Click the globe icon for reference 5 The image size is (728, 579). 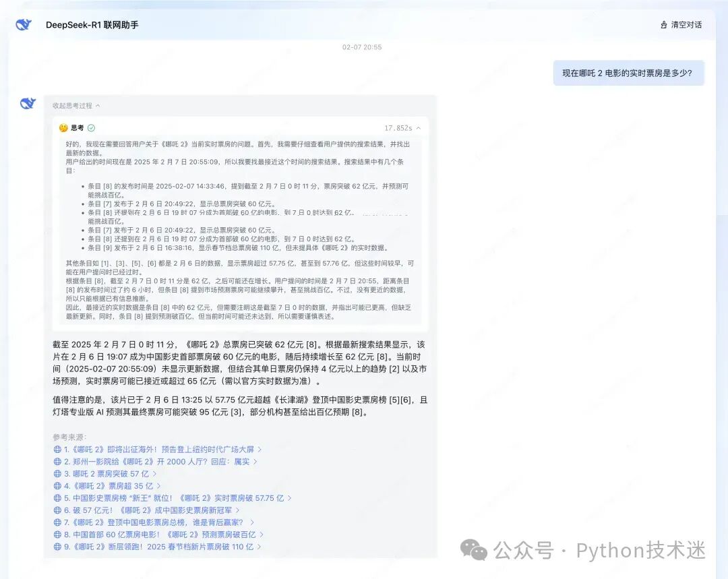tap(57, 498)
